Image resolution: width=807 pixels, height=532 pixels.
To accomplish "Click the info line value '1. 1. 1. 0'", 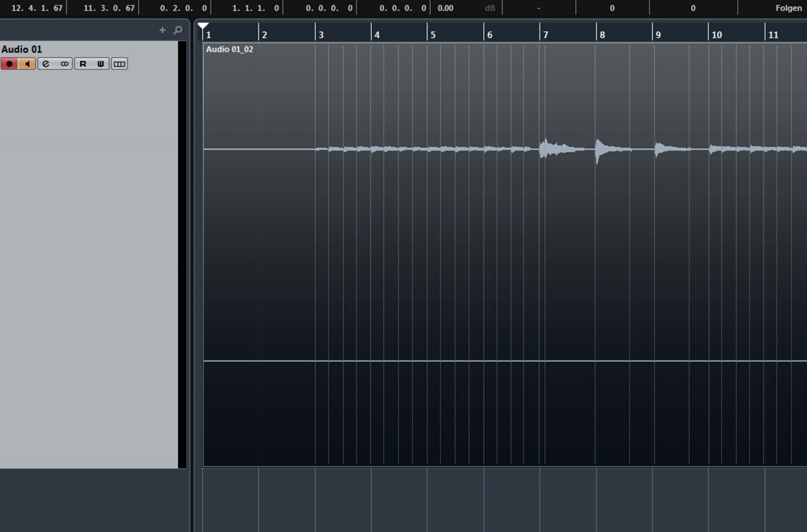I will 255,8.
